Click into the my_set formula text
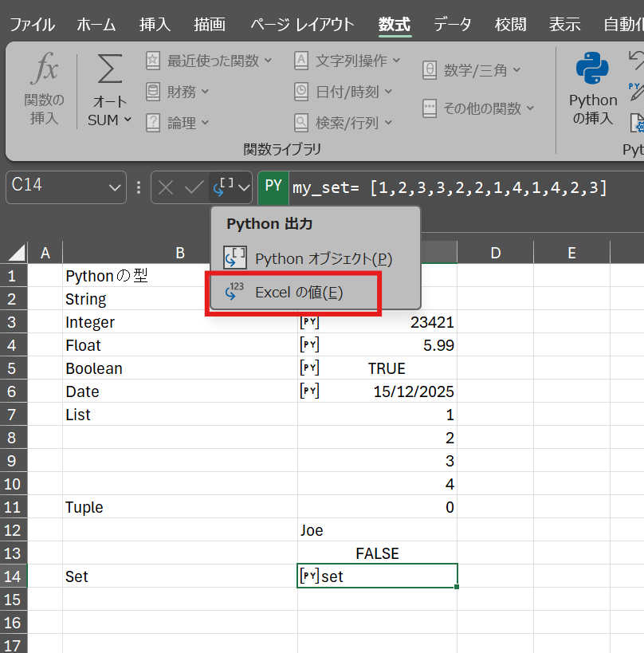This screenshot has height=653, width=644. pos(450,188)
